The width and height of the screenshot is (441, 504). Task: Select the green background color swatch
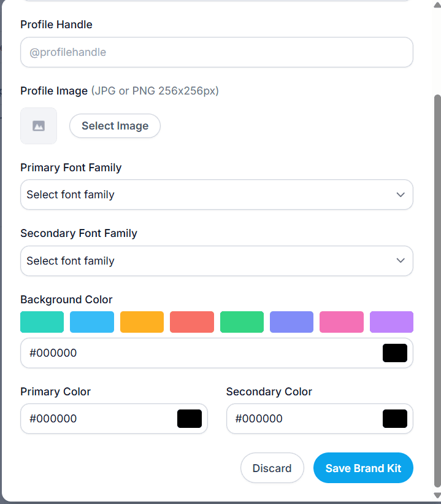(242, 322)
